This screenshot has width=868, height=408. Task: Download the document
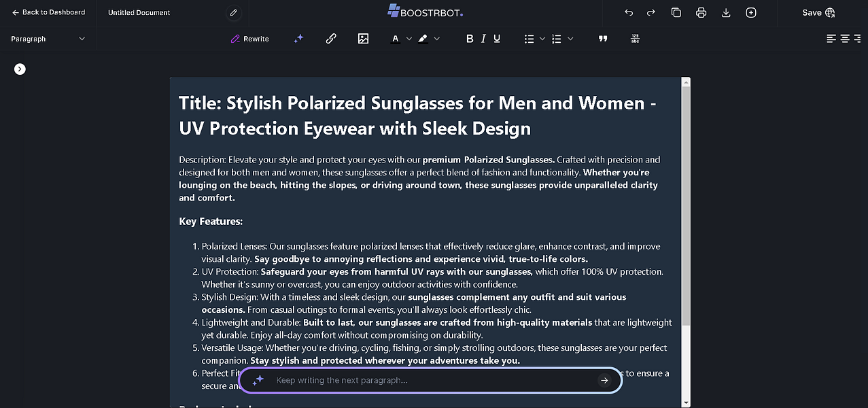click(x=726, y=12)
